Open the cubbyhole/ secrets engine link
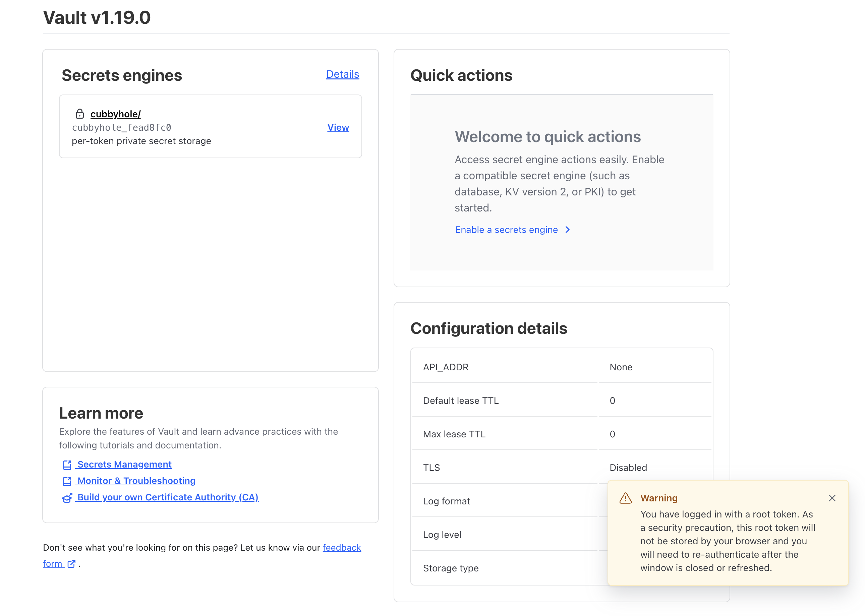Screen dimensions: 865x616 115,114
